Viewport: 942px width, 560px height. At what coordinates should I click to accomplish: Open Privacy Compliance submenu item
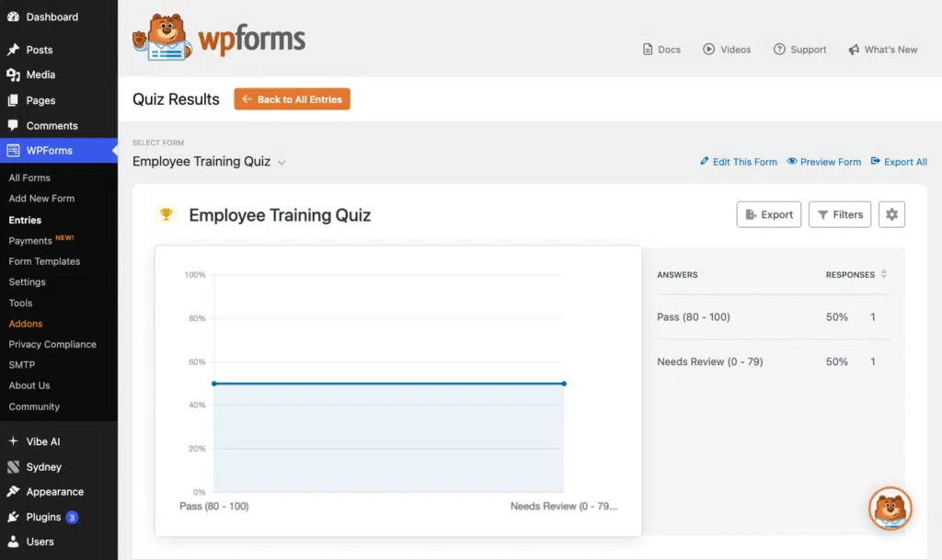click(x=52, y=344)
